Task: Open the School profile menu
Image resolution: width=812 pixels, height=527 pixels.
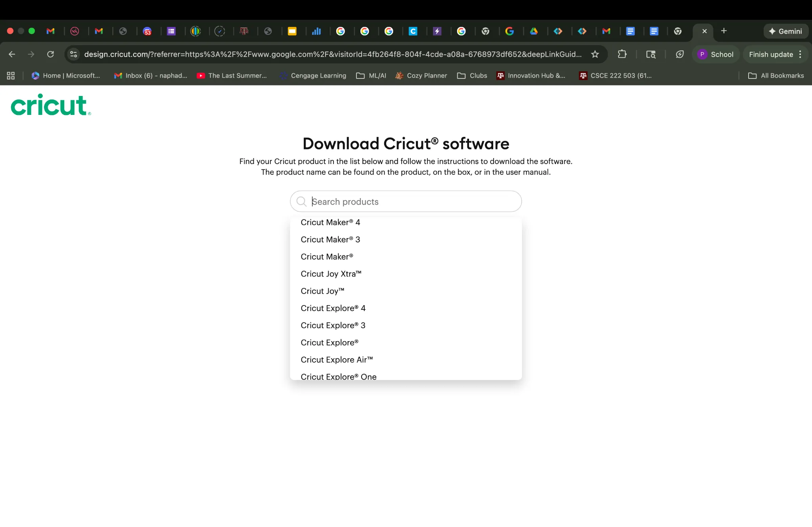Action: click(x=716, y=54)
